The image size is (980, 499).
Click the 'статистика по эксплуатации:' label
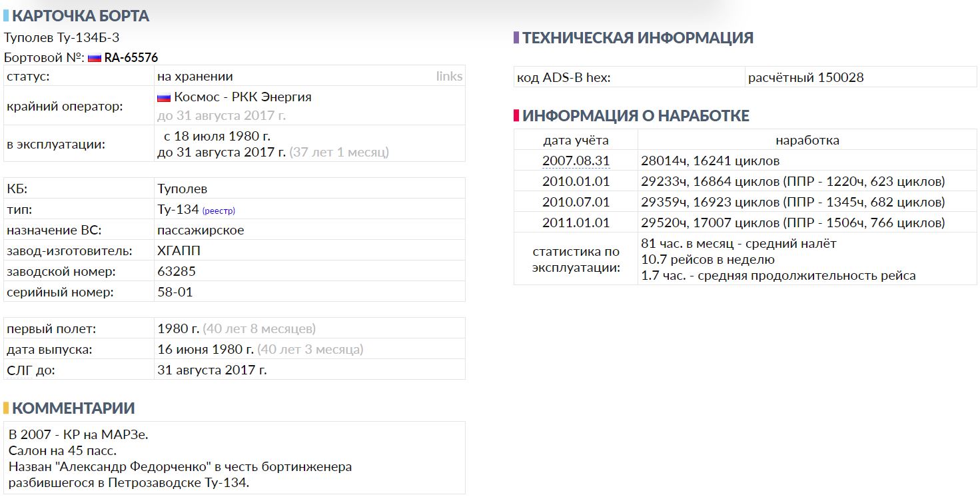(576, 260)
